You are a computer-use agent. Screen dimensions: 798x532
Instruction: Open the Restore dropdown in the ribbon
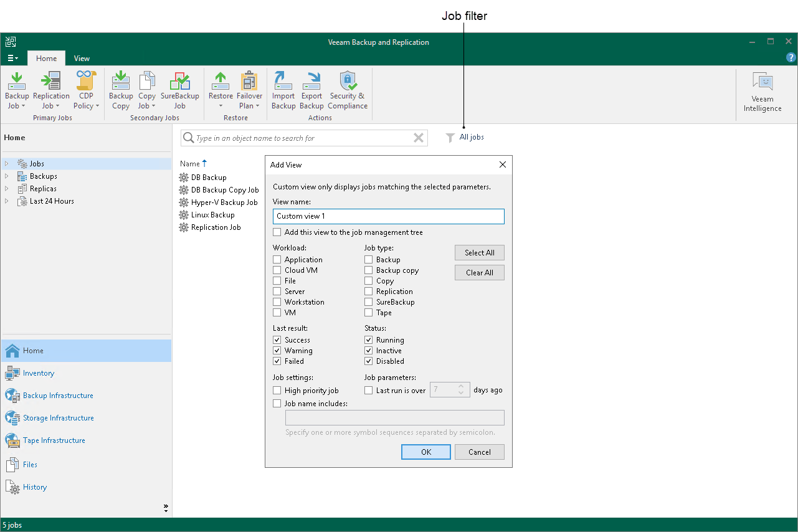pyautogui.click(x=221, y=106)
